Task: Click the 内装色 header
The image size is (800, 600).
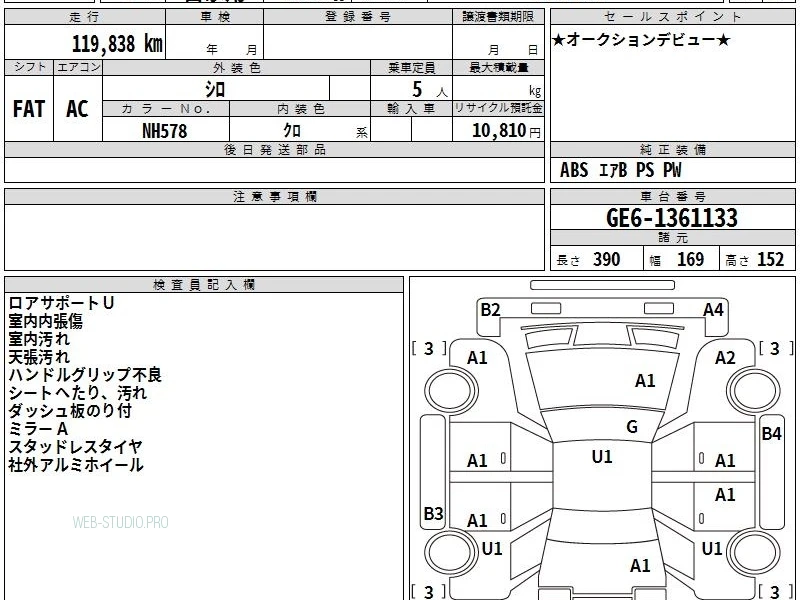Action: coord(300,109)
